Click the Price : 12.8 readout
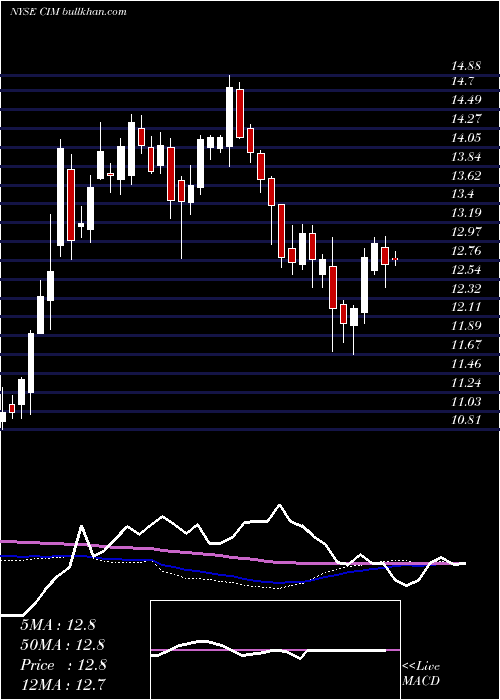500x700 pixels. coord(63,665)
